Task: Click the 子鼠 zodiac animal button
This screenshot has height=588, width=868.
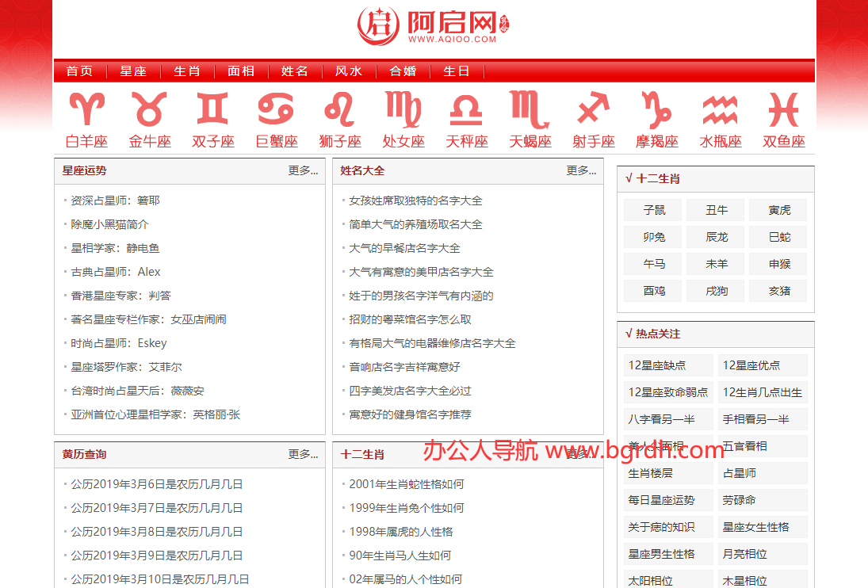Action: point(654,210)
